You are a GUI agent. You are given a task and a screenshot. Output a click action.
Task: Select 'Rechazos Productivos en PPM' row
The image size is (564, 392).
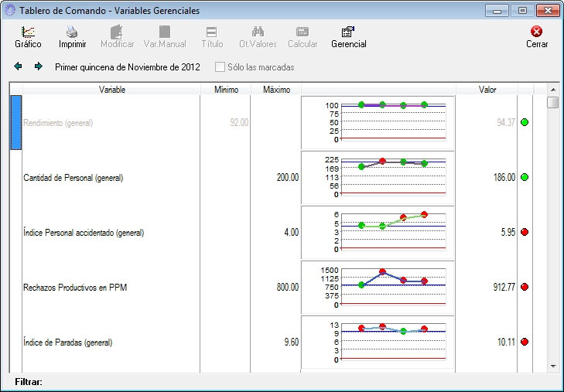pyautogui.click(x=75, y=287)
